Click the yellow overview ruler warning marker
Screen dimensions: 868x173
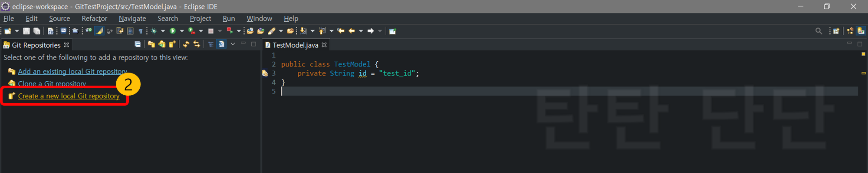[x=863, y=73]
